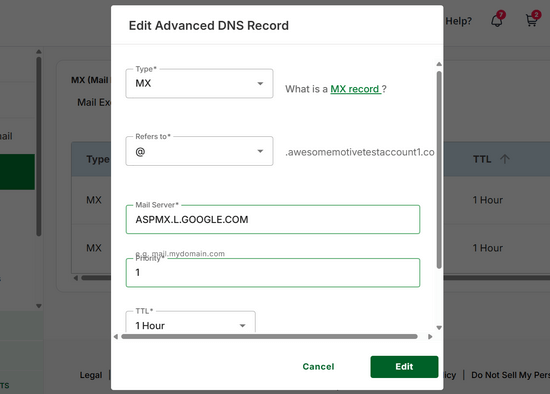This screenshot has height=394, width=550.
Task: Click the green Edit button
Action: click(404, 367)
